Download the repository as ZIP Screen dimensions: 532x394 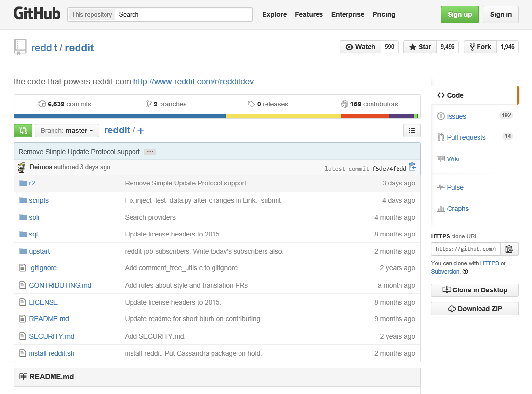[x=475, y=309]
